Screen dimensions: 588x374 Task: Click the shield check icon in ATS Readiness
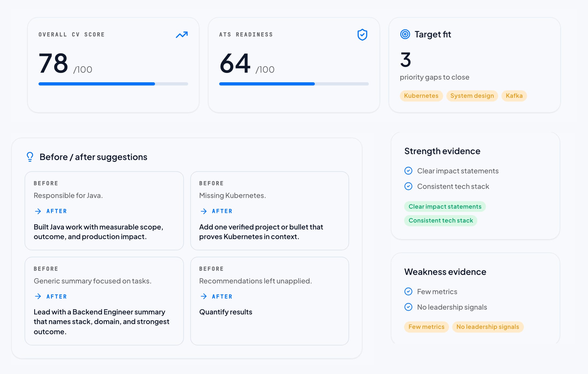click(x=362, y=35)
